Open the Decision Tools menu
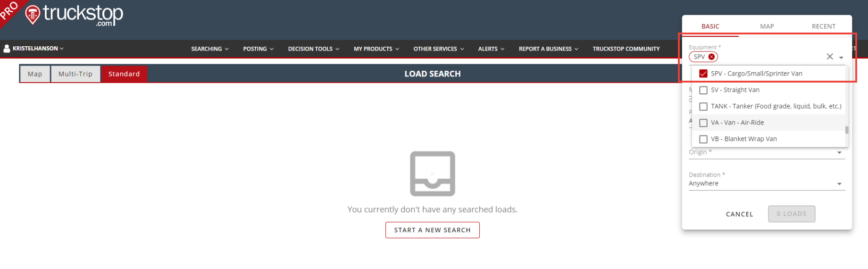The width and height of the screenshot is (868, 269). pos(313,49)
